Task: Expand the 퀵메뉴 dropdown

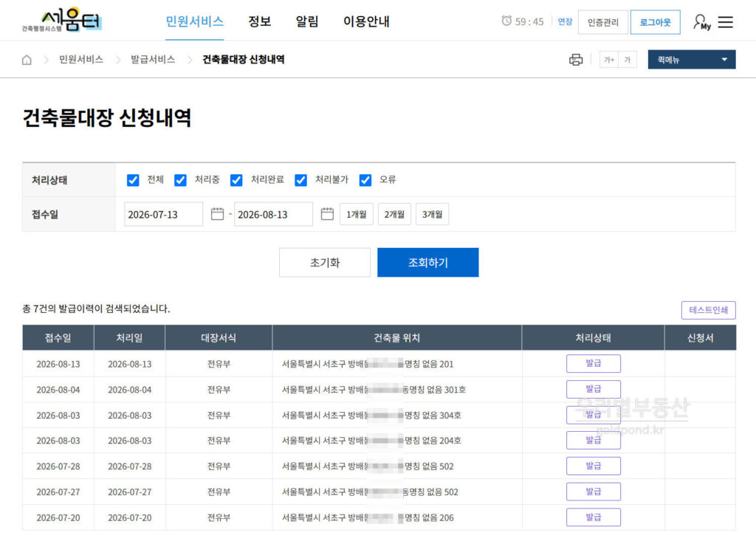Action: click(x=691, y=59)
